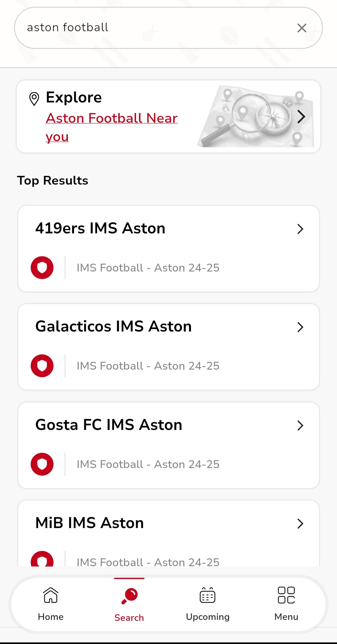Tap the red shield logo of 419ers IMS Aston
The height and width of the screenshot is (644, 337).
[x=42, y=267]
